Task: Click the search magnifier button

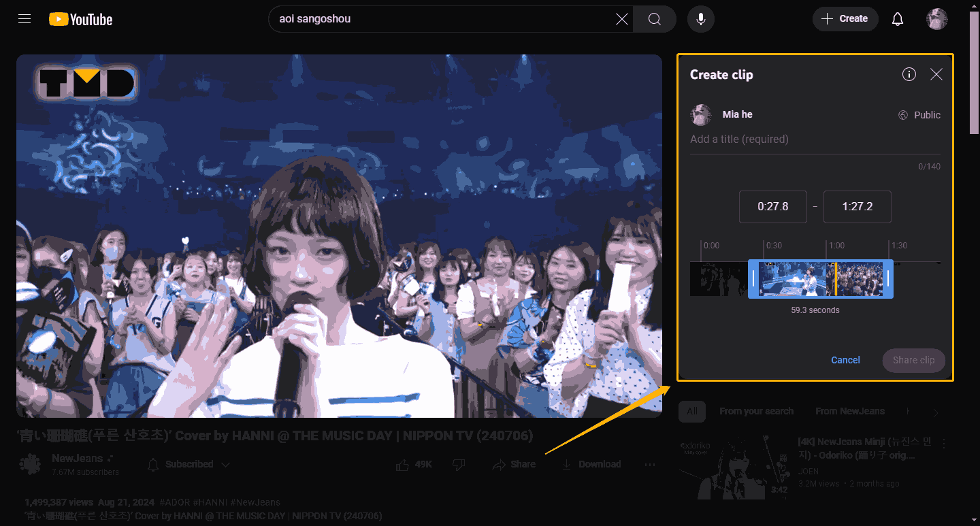Action: click(654, 19)
